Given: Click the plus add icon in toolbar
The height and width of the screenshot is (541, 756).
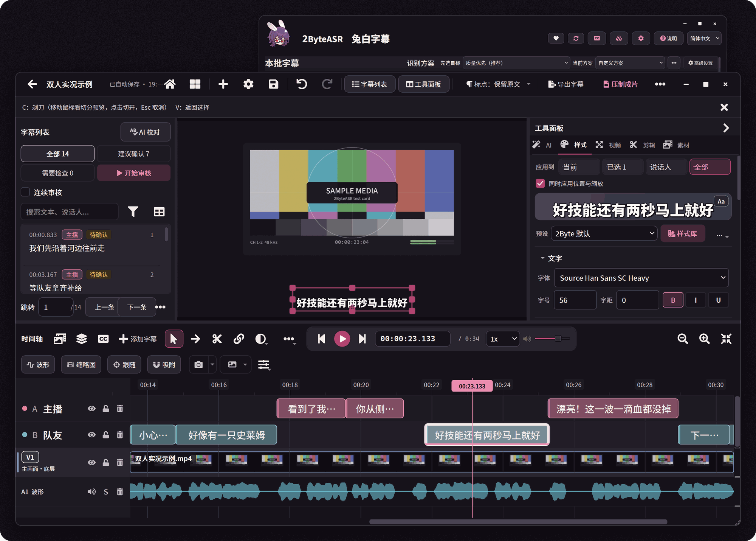Looking at the screenshot, I should [x=223, y=84].
